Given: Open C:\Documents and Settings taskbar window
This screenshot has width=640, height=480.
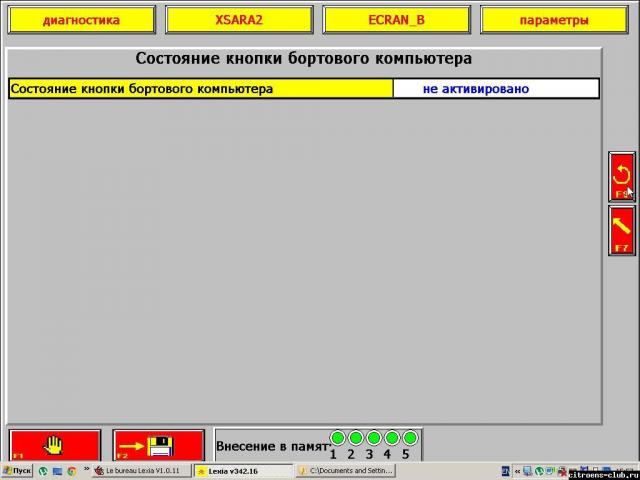Looking at the screenshot, I should click(345, 470).
